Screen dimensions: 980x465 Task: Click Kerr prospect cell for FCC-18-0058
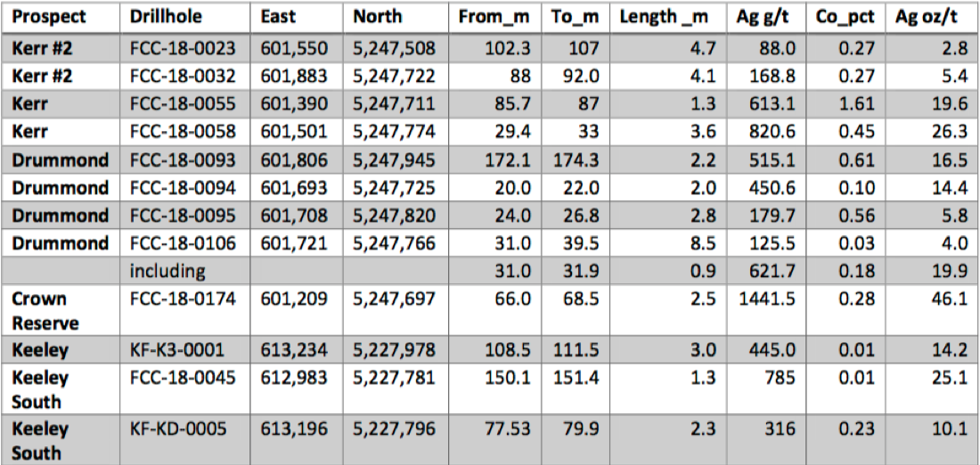(x=29, y=132)
